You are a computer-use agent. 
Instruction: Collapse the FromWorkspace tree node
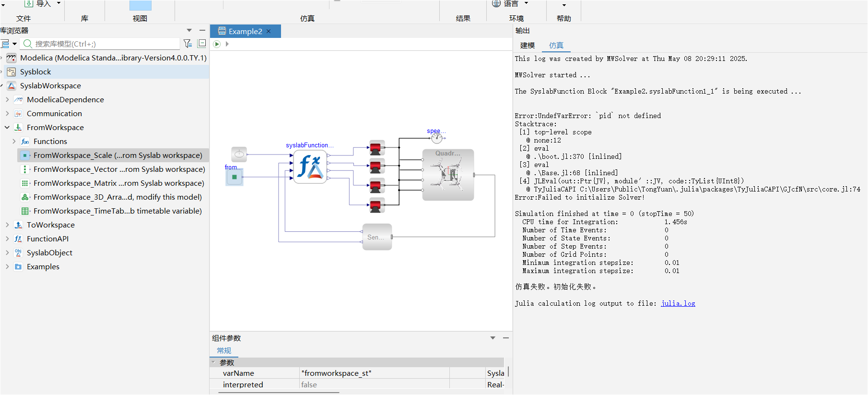coord(7,127)
